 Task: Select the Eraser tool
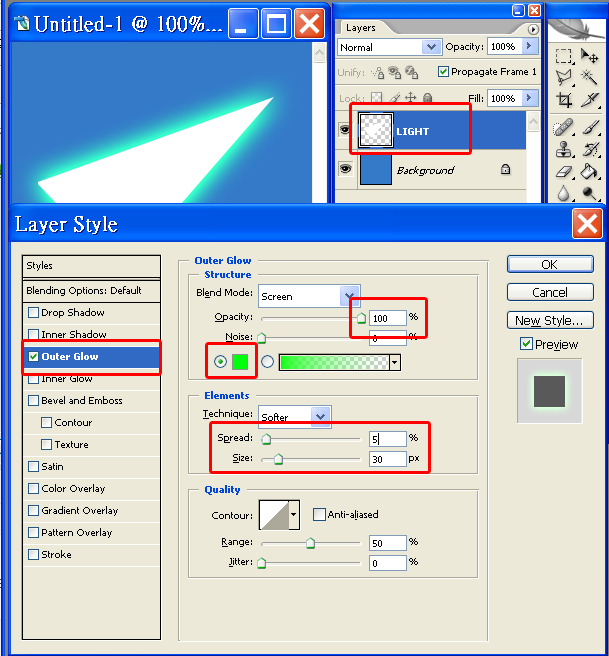point(563,171)
